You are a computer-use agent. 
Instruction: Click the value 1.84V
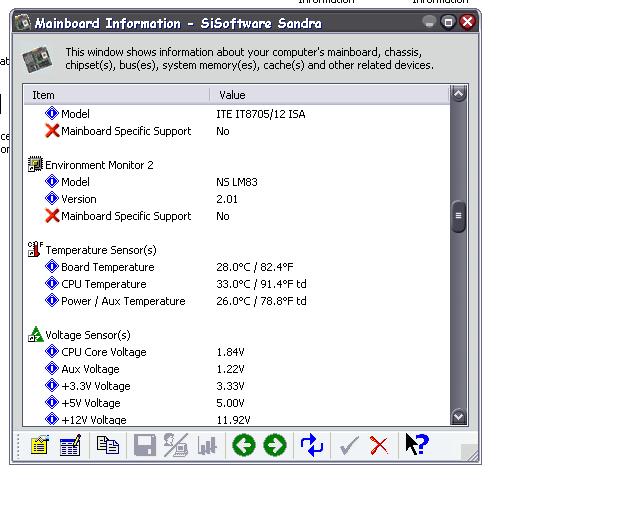coord(230,352)
